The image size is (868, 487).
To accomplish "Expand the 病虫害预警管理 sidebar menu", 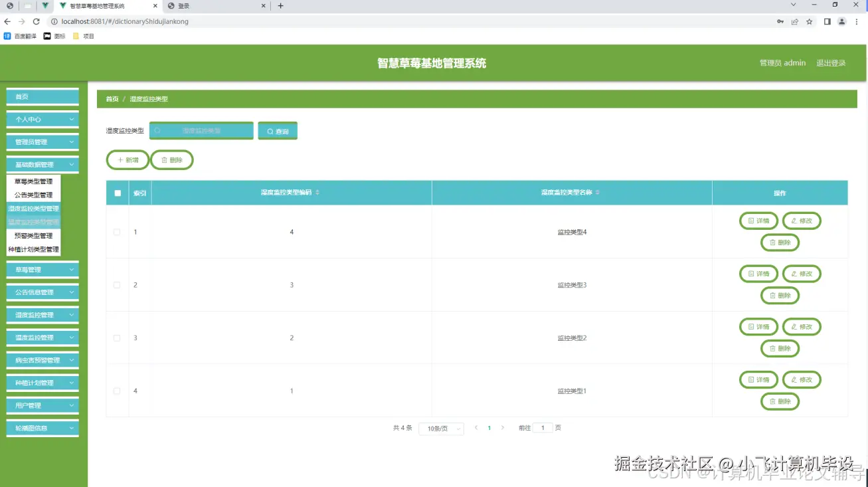I will [43, 360].
